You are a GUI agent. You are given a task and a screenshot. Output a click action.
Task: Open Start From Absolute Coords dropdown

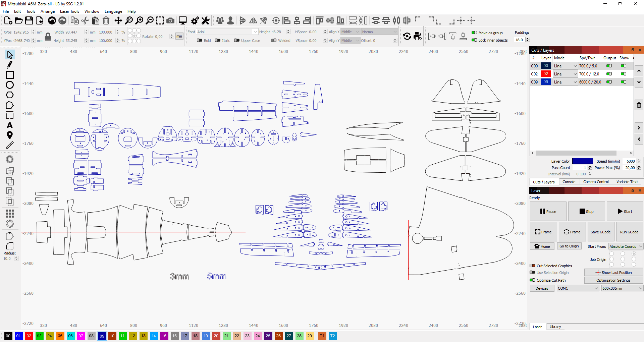(626, 246)
